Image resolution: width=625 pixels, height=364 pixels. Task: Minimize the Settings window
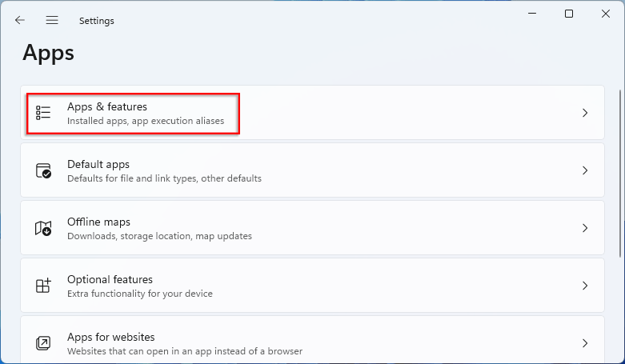click(x=532, y=14)
